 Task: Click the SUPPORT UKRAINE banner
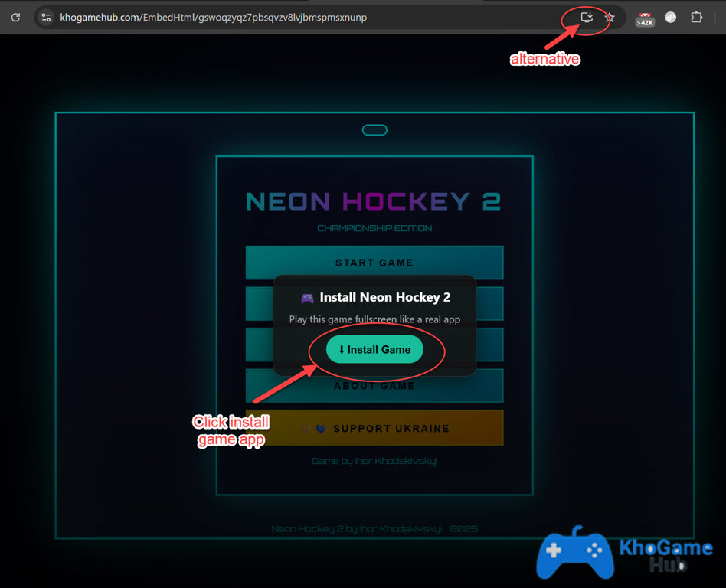[374, 427]
